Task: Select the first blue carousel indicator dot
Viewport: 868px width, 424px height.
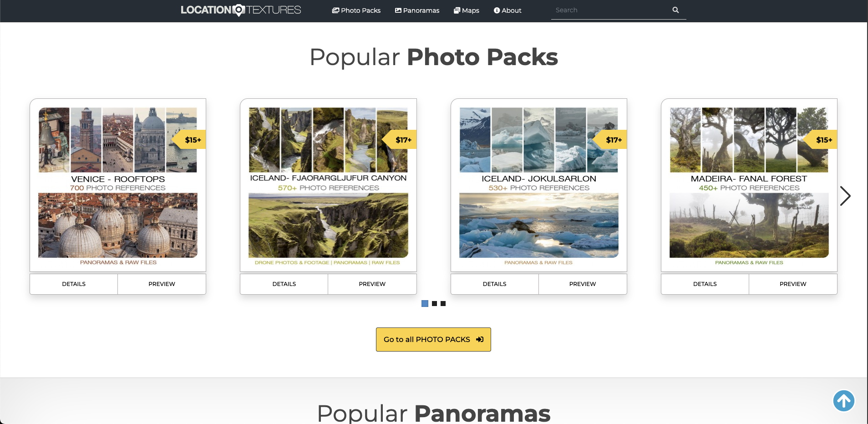Action: (425, 303)
